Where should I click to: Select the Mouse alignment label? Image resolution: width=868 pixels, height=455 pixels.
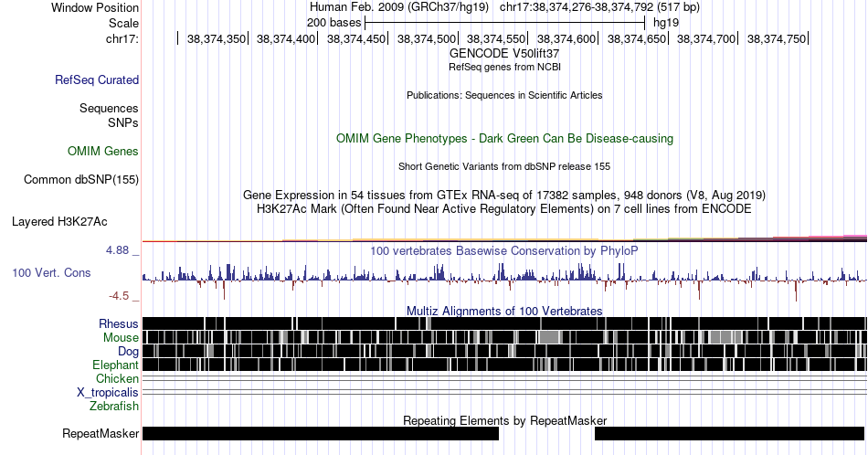point(121,338)
